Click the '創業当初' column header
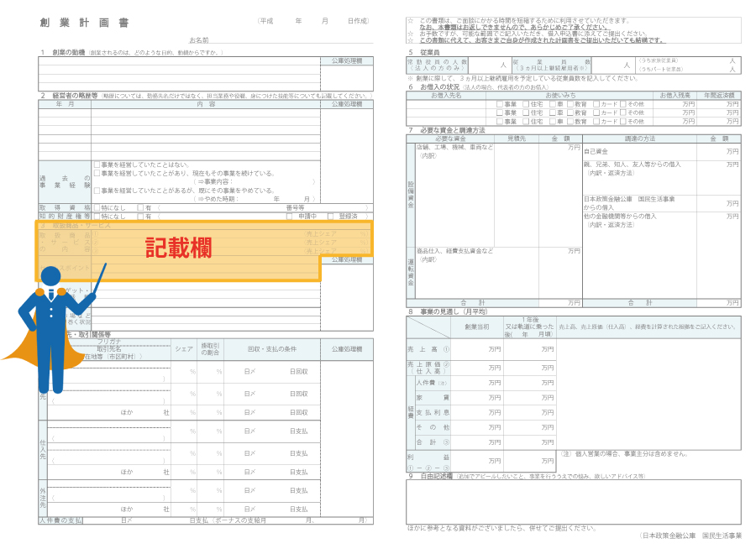Viewport: 756px width, 554px height. (x=477, y=327)
